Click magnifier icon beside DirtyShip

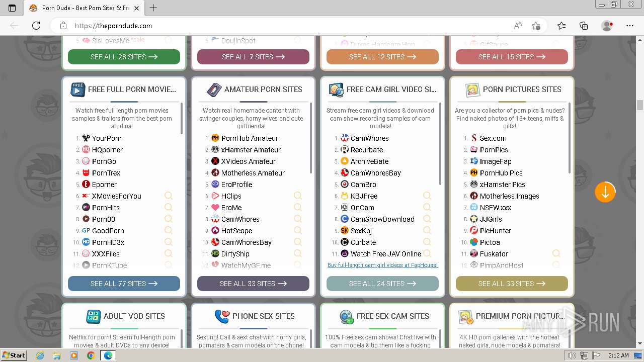tap(298, 253)
